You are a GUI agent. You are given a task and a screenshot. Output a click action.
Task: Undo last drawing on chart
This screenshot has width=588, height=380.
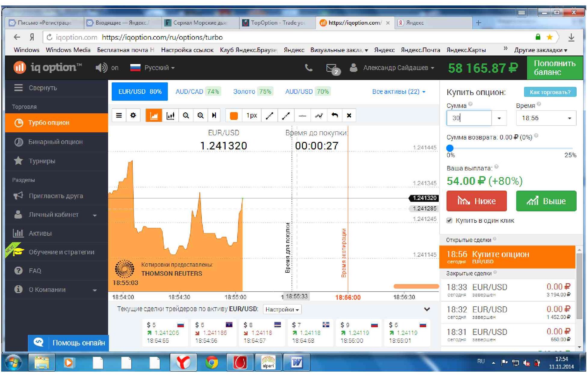click(335, 115)
